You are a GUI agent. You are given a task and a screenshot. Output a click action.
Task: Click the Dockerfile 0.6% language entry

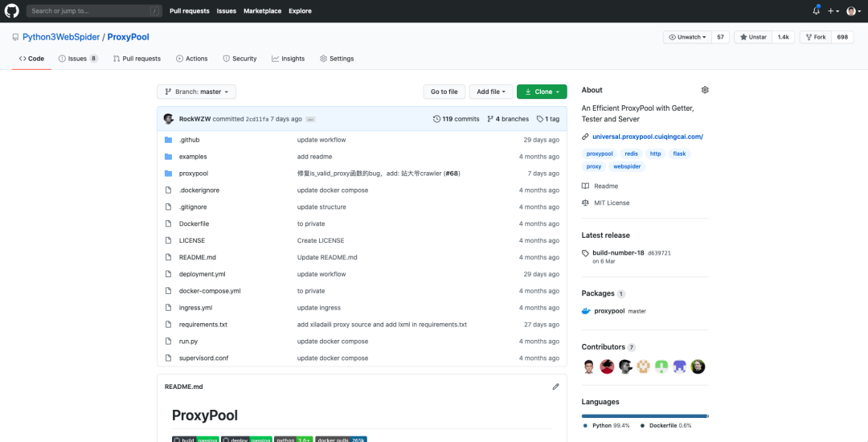(x=666, y=425)
